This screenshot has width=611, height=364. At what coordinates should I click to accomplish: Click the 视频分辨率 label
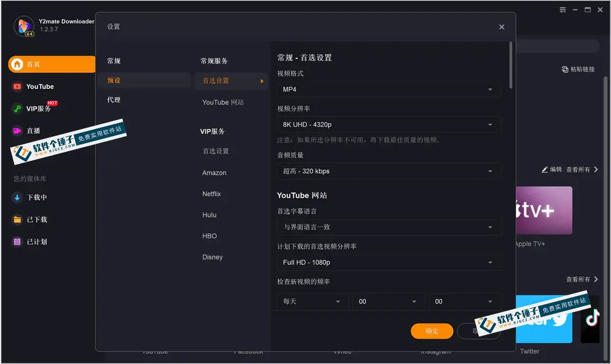[x=293, y=108]
